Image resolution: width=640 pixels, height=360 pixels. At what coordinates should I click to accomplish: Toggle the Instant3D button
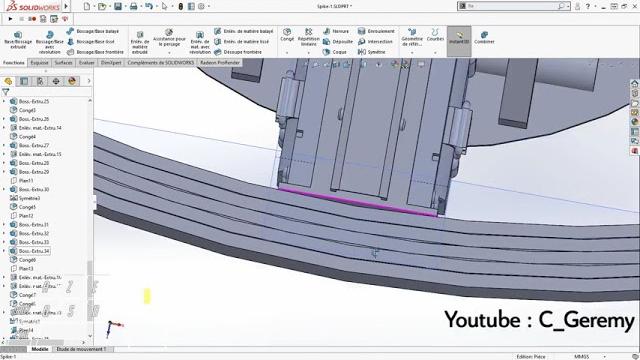[x=459, y=38]
